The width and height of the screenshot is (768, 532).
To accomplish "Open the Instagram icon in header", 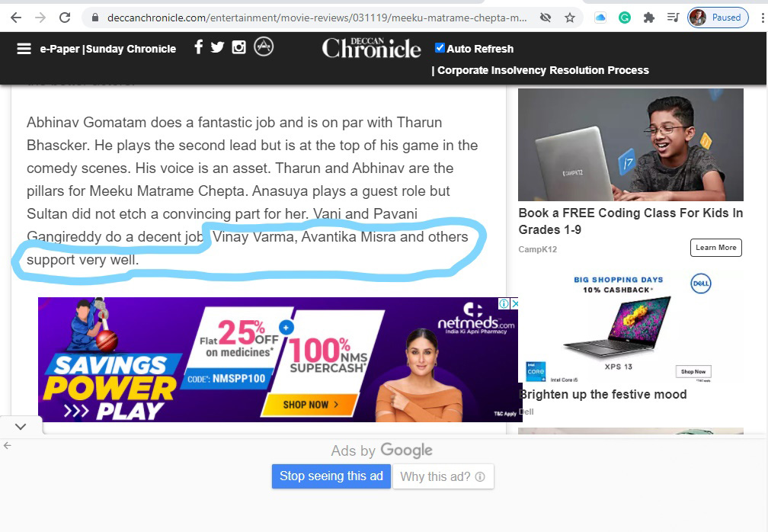I will coord(238,47).
